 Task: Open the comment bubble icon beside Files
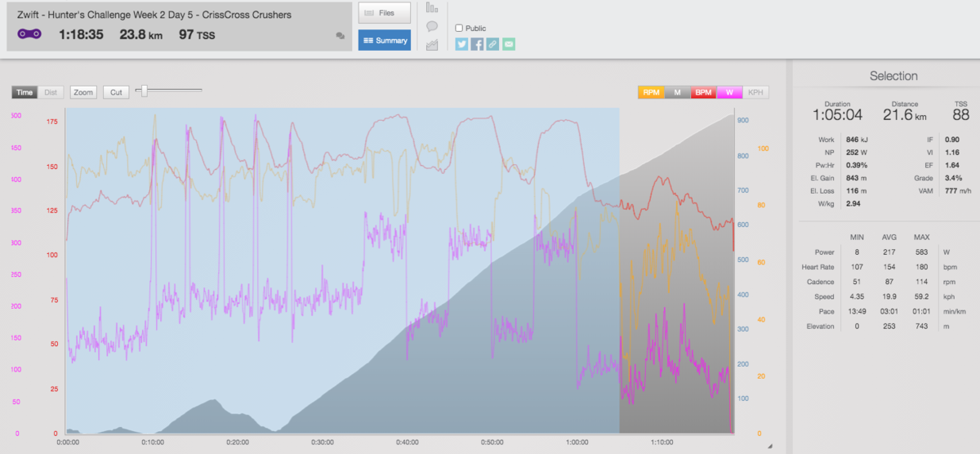(x=432, y=26)
